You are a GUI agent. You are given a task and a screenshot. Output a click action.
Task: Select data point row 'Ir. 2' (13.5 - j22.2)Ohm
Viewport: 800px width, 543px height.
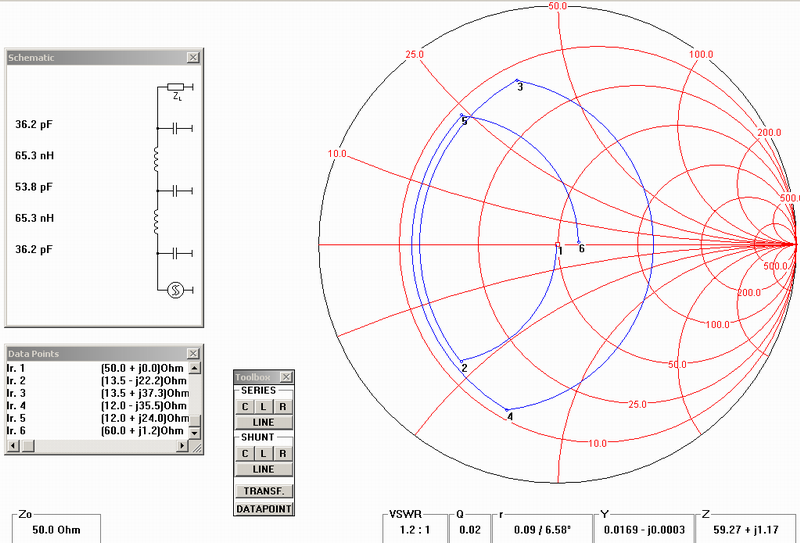point(97,381)
